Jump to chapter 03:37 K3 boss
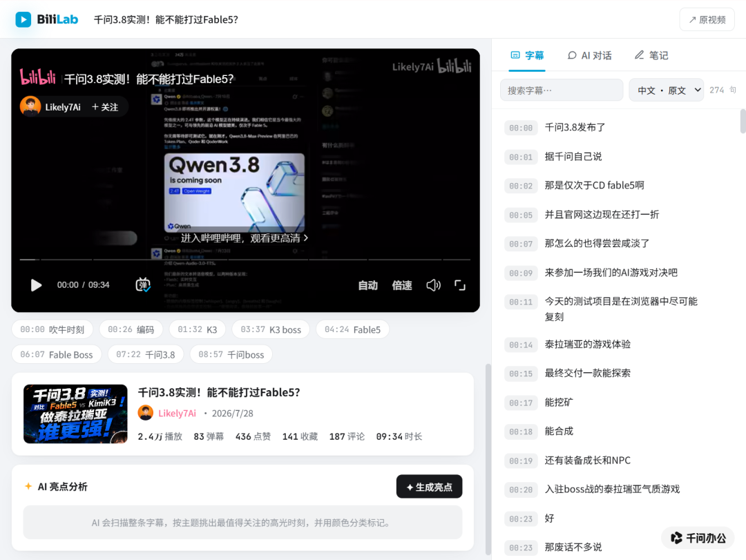The width and height of the screenshot is (746, 560). pos(271,329)
